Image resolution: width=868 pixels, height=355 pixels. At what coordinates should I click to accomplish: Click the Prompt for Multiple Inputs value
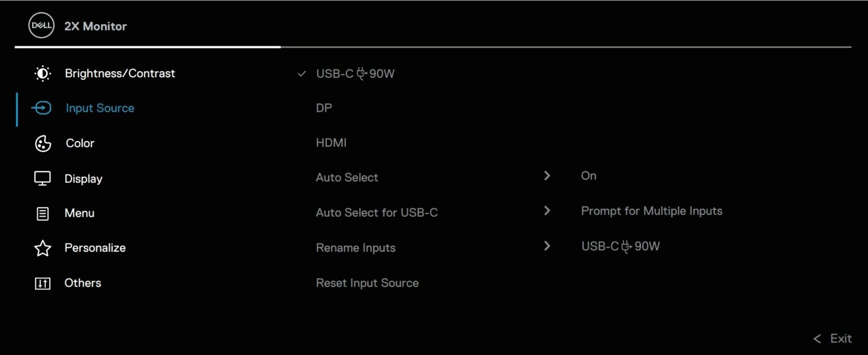coord(651,211)
